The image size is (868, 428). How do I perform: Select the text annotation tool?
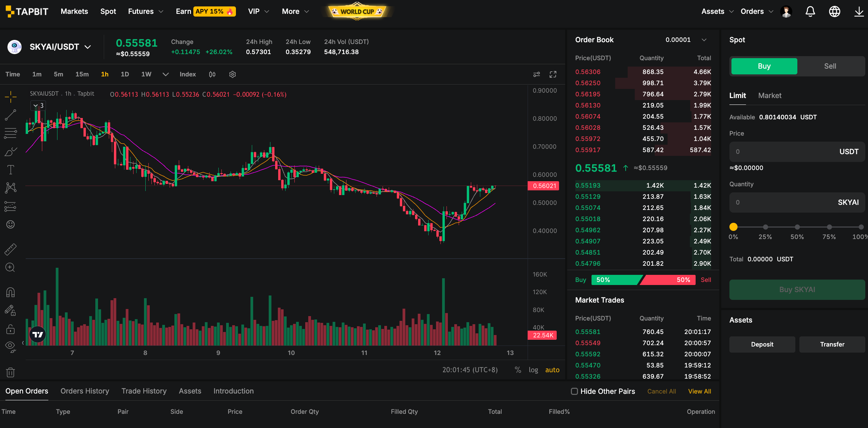coord(10,170)
